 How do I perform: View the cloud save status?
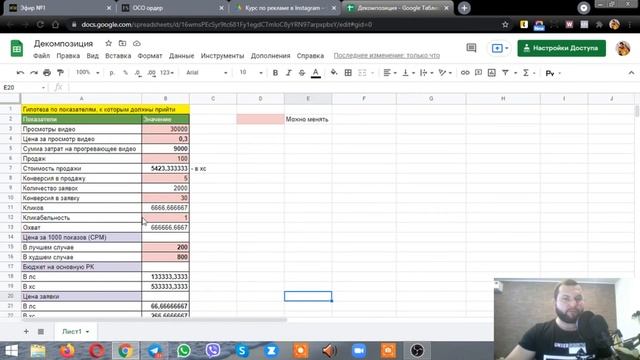(x=137, y=43)
